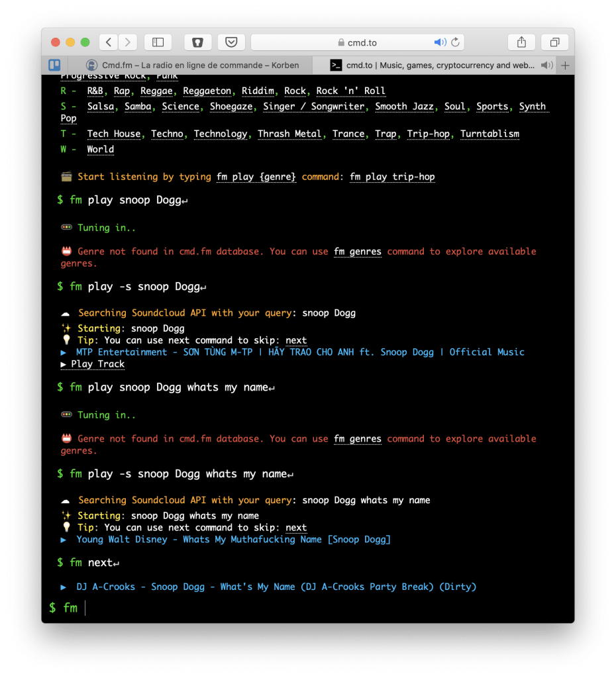Select the Rap genre
616x678 pixels.
(x=122, y=91)
